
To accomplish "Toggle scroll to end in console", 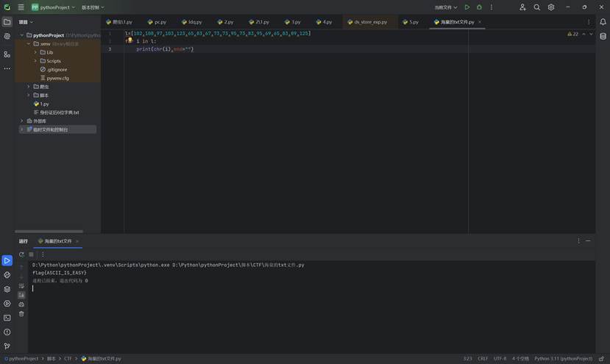I will point(21,295).
